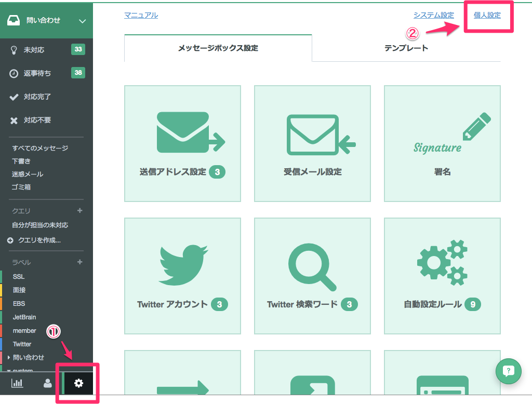Expand the 問い合わせ label tree arrow
This screenshot has height=404, width=532.
pos(8,358)
